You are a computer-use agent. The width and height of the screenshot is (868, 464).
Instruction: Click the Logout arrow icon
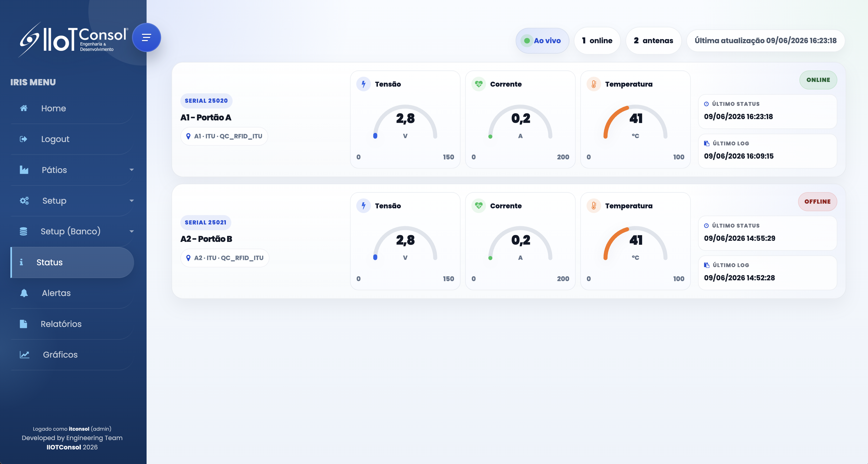23,139
